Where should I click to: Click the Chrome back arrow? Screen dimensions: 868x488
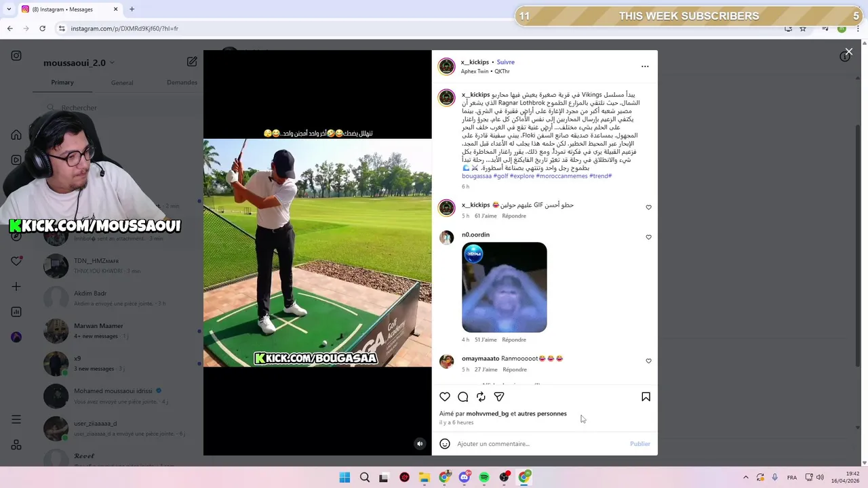click(x=9, y=28)
